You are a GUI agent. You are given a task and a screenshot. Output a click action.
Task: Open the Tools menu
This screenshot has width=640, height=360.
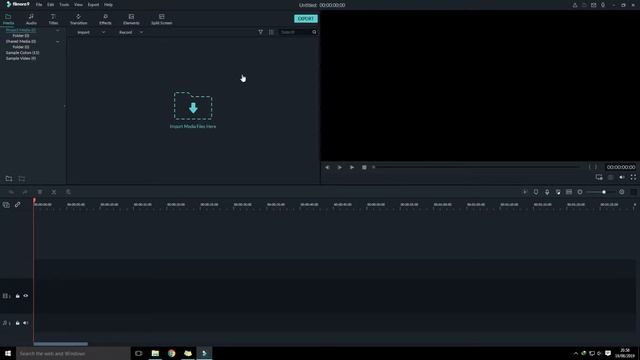point(64,5)
